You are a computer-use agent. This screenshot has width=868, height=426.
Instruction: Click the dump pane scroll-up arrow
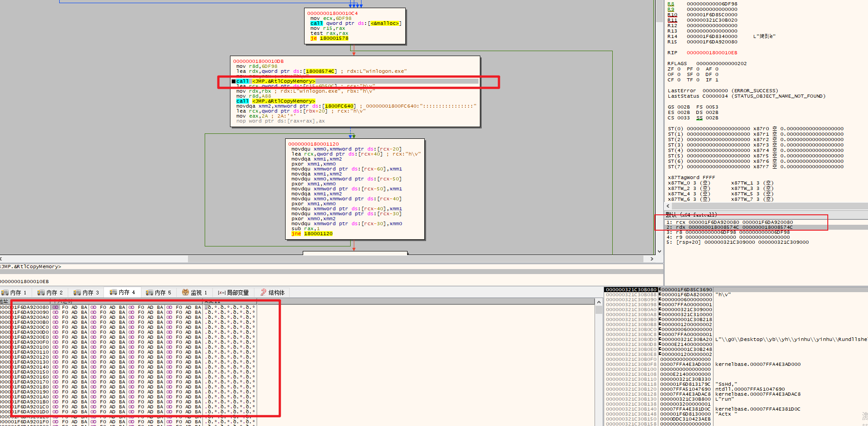[599, 302]
